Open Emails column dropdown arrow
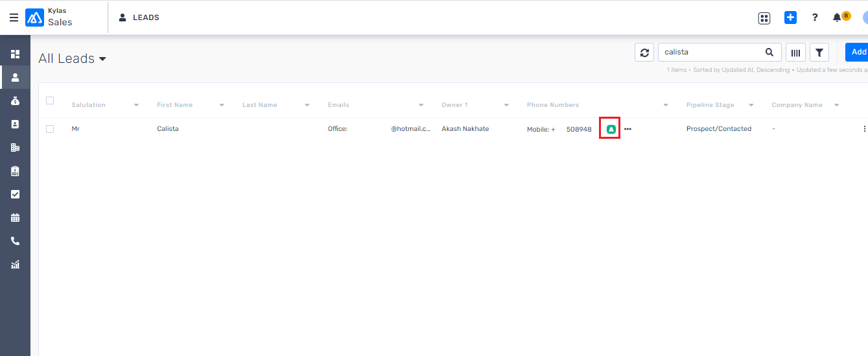This screenshot has width=868, height=356. pos(421,105)
